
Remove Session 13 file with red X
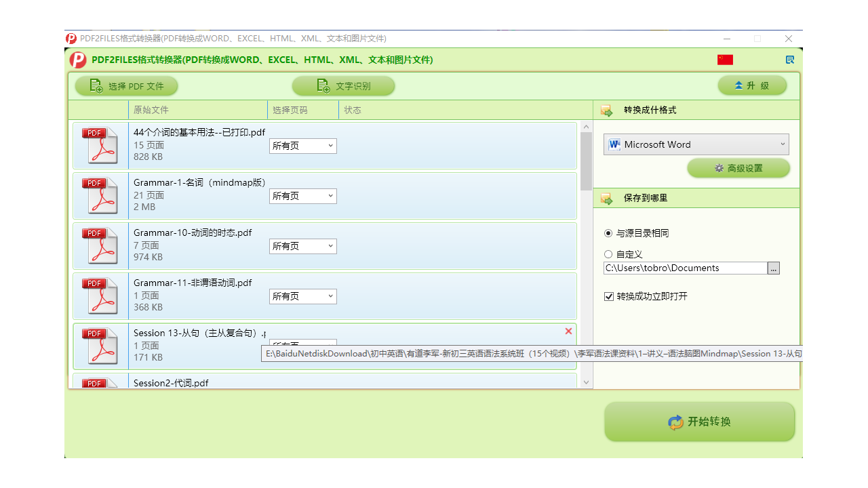pyautogui.click(x=568, y=331)
